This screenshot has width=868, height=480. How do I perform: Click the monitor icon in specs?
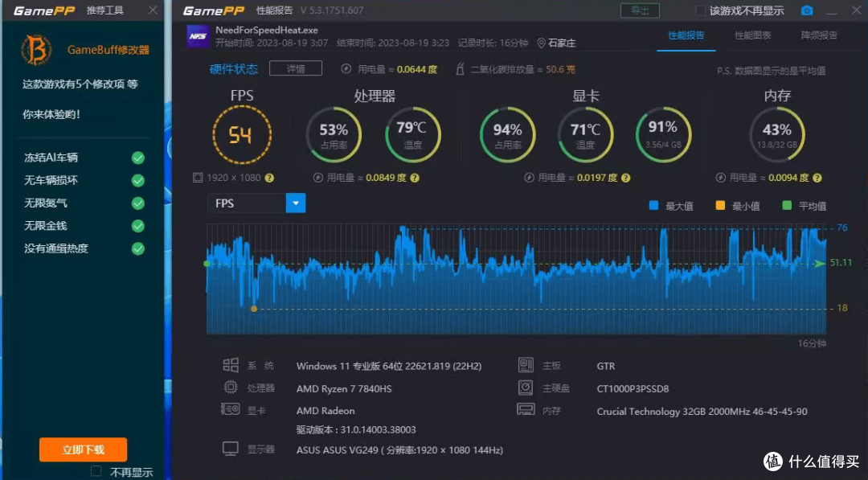click(x=231, y=449)
